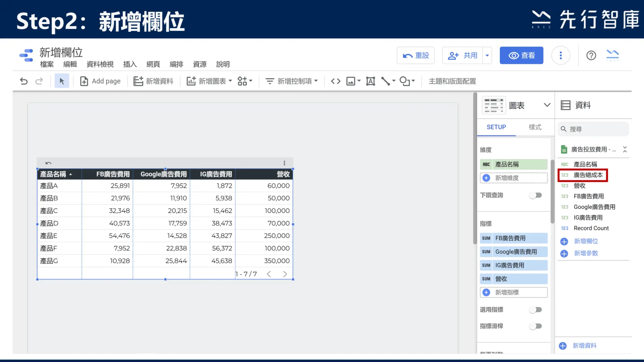
Task: Click the text box icon
Action: (371, 81)
